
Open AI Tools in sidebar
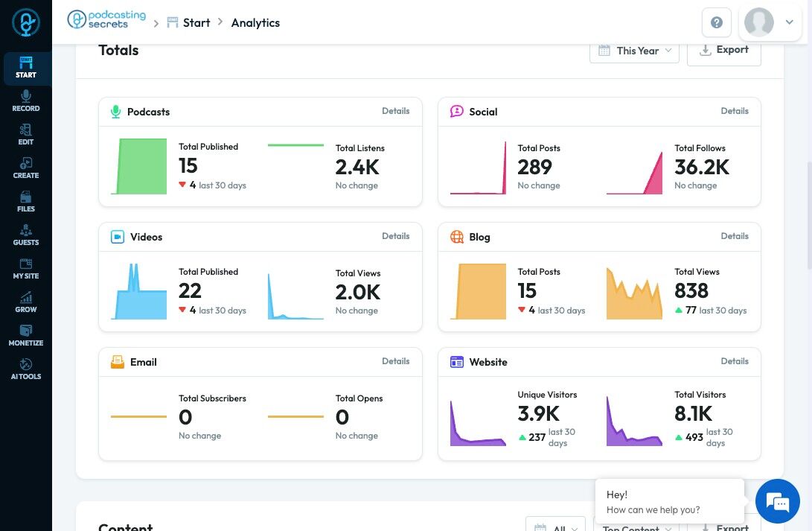click(x=26, y=369)
